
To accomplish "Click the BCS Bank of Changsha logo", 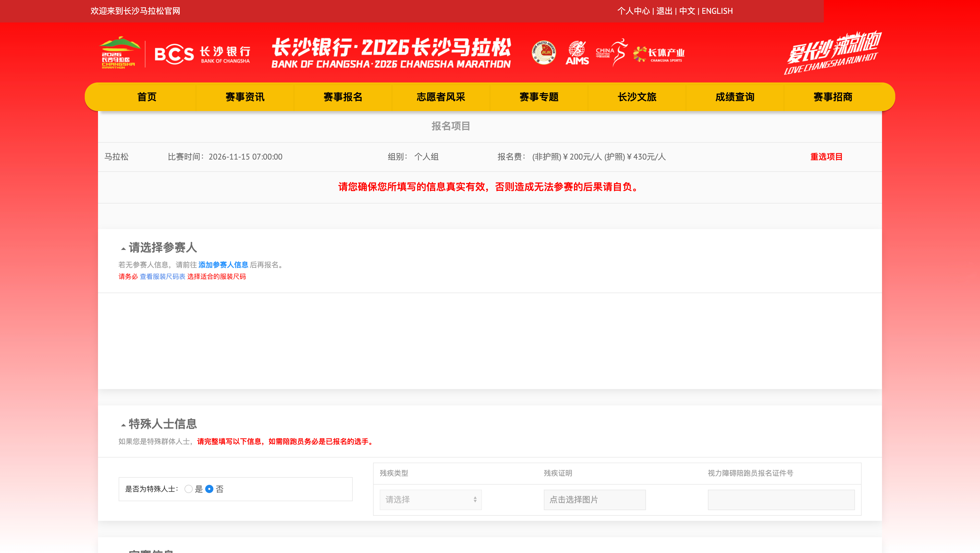I will click(202, 54).
